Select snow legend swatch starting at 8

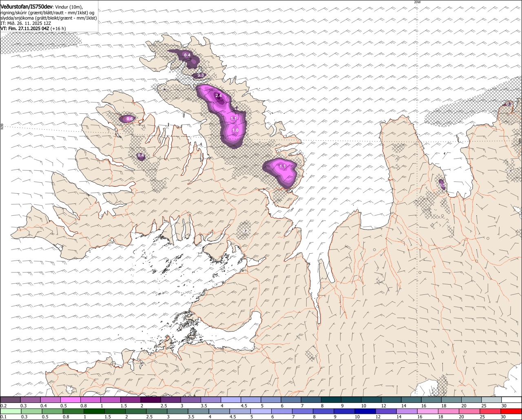(x=331, y=400)
